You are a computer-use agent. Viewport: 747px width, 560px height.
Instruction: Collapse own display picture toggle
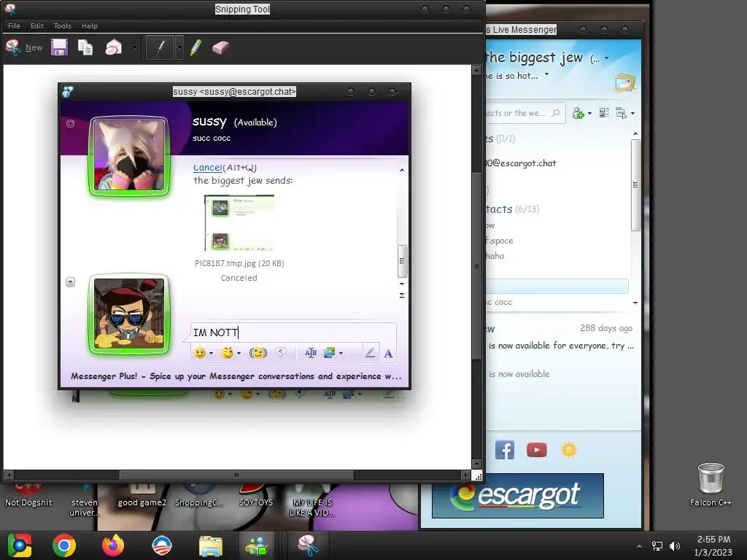(71, 282)
